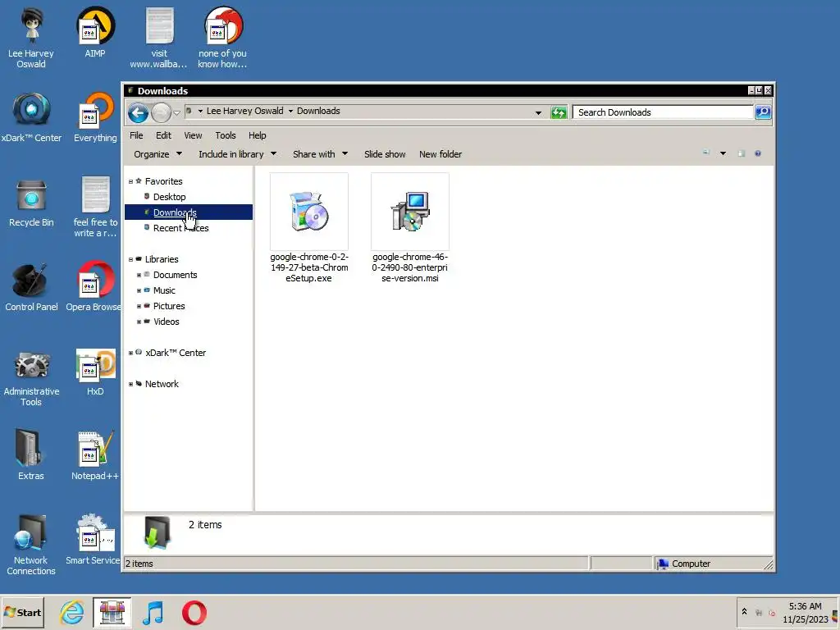Select none of you know how desktop icon
The image size is (840, 630).
pos(222,38)
